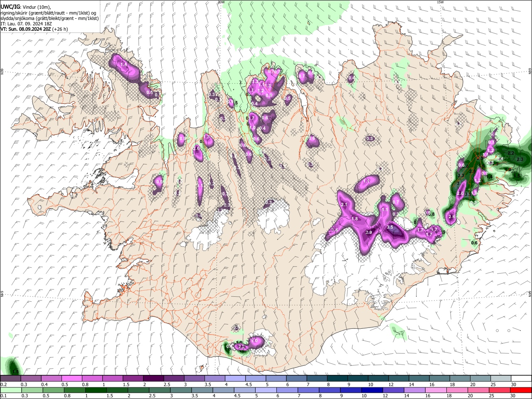532x399 pixels.
Task: Click the '2.9' snowfall value on the map
Action: point(369,232)
